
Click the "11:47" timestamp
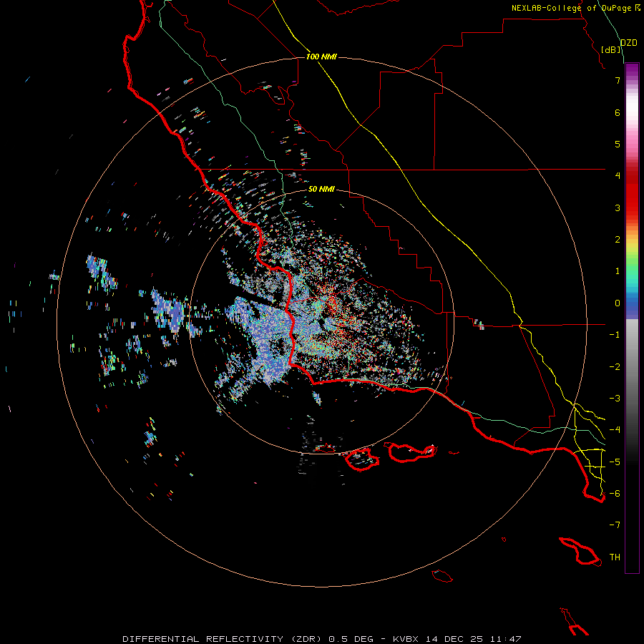506,639
